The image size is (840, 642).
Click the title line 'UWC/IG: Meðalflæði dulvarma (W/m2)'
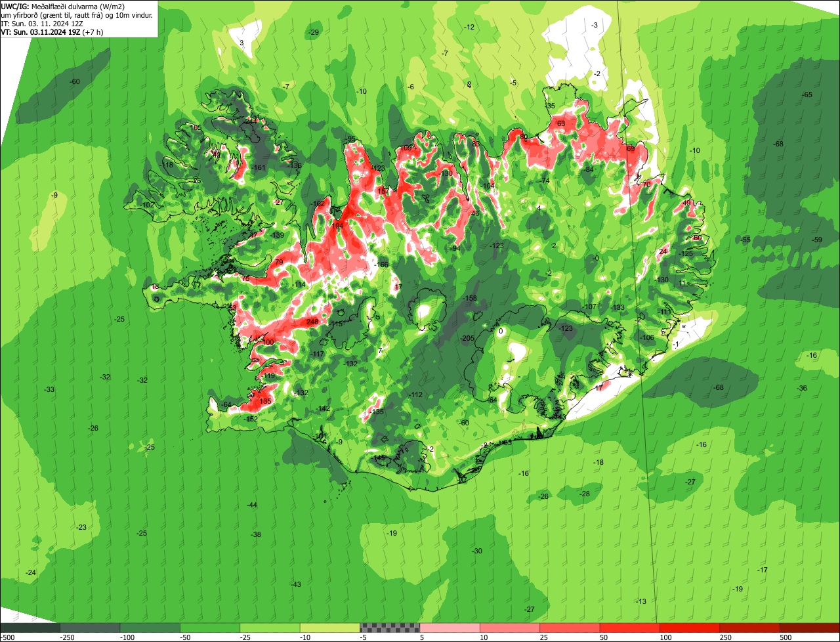click(x=63, y=6)
